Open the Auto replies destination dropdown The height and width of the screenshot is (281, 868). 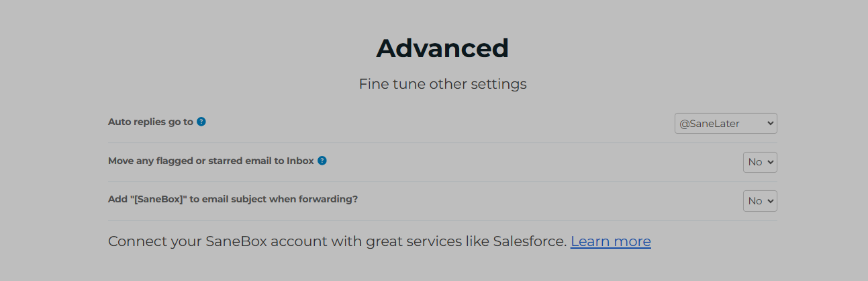pyautogui.click(x=725, y=124)
